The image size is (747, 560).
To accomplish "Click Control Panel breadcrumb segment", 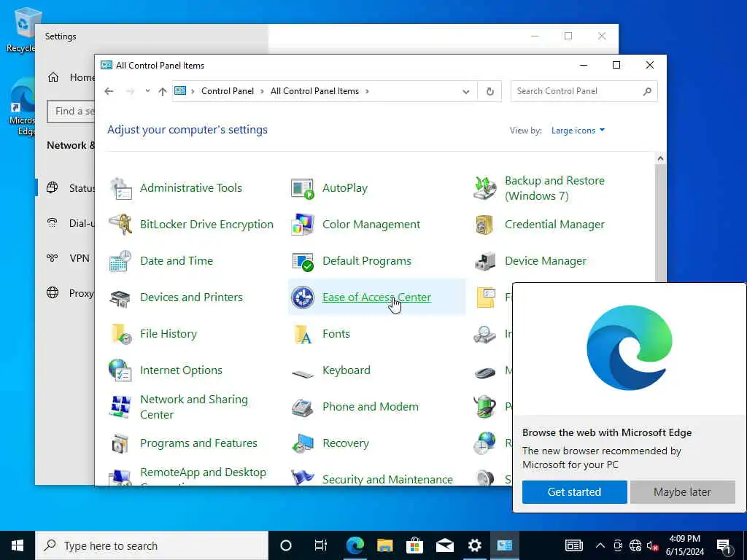I will coord(228,91).
